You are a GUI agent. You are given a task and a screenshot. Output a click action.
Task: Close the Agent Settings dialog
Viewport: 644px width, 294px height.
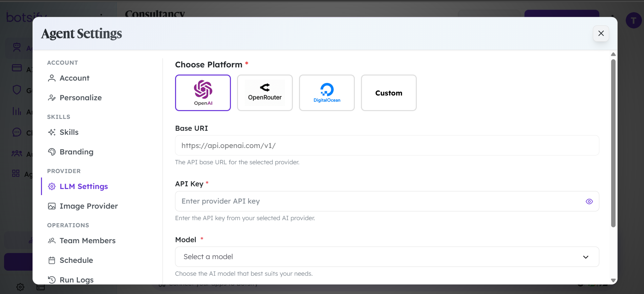click(601, 33)
